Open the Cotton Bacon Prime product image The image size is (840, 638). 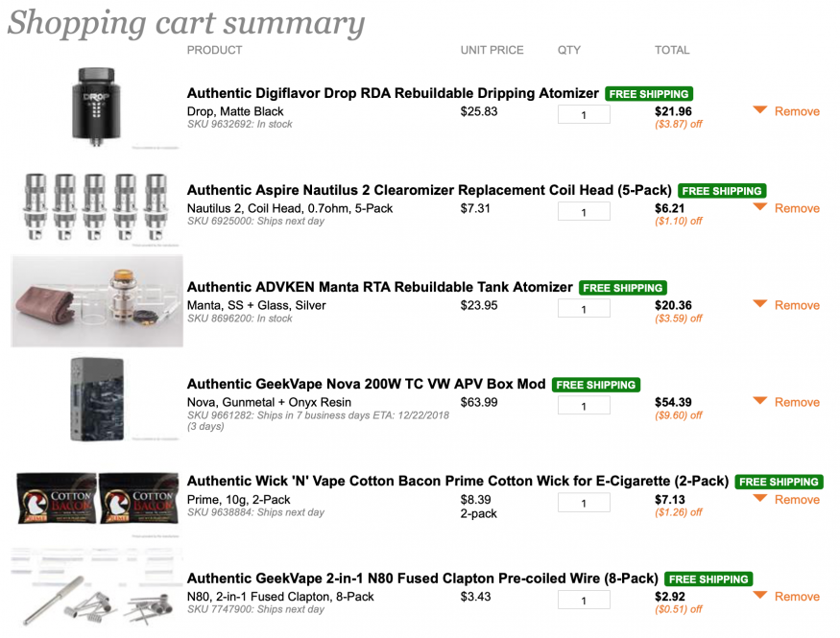pyautogui.click(x=97, y=498)
